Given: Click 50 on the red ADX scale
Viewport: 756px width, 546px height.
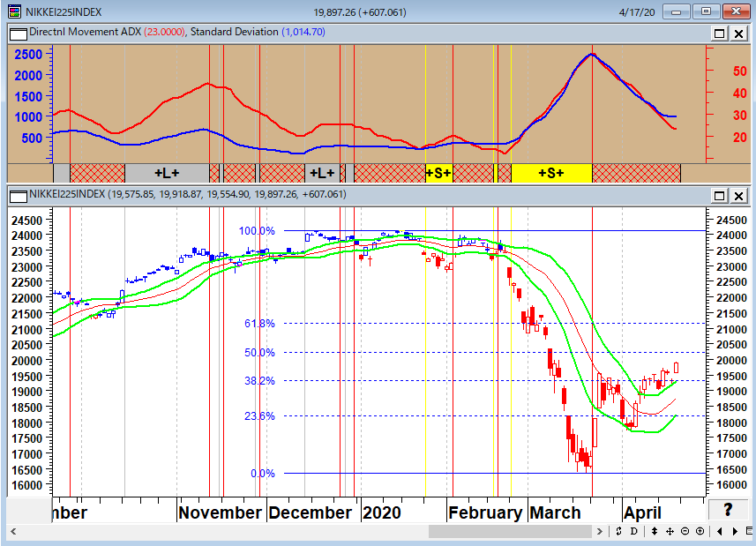Looking at the screenshot, I should pos(739,71).
